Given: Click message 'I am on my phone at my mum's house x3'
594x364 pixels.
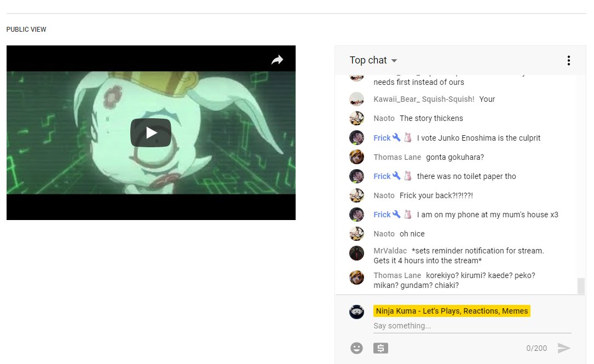Looking at the screenshot, I should (x=488, y=215).
